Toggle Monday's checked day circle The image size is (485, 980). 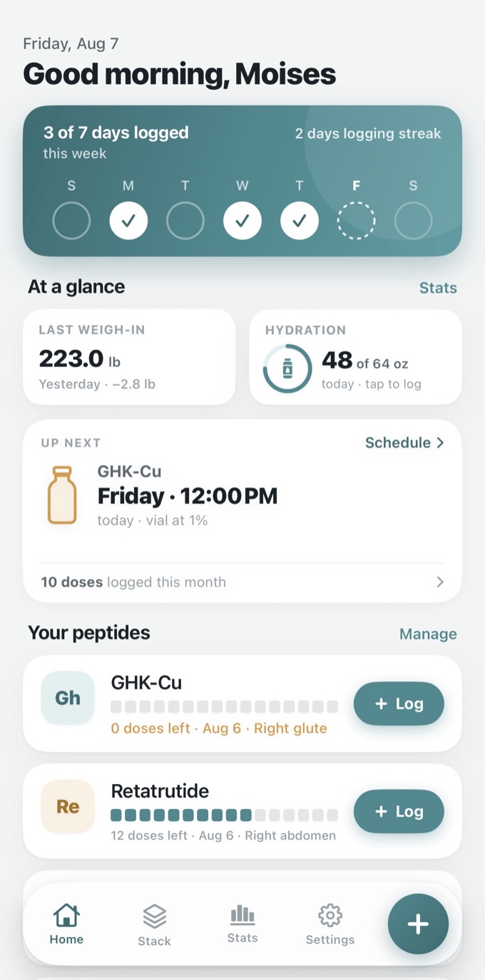(128, 221)
